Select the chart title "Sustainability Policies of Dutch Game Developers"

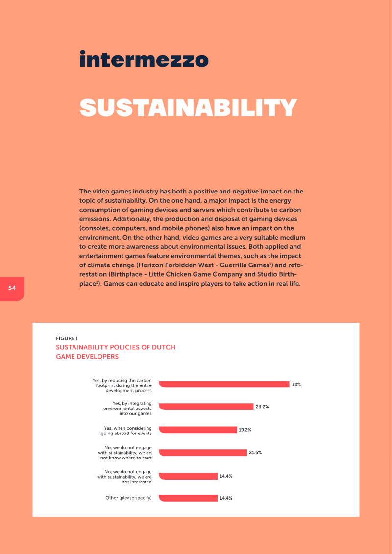pyautogui.click(x=116, y=352)
